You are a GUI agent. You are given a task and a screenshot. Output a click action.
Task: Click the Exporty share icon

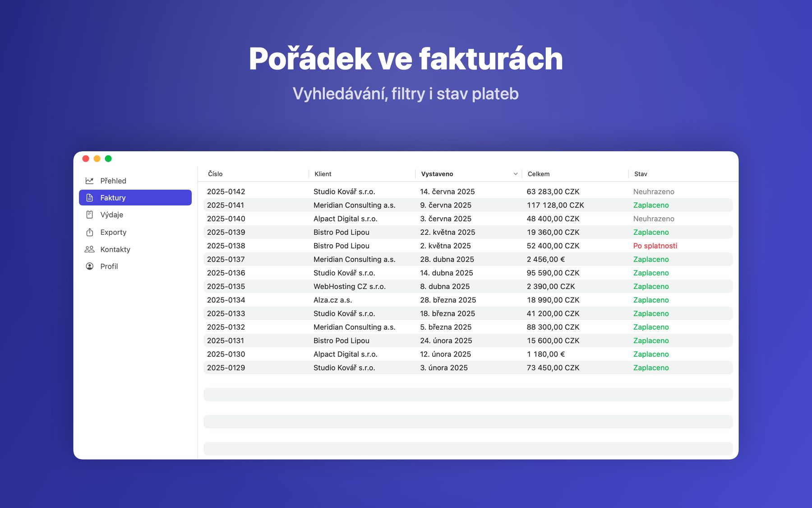[89, 232]
